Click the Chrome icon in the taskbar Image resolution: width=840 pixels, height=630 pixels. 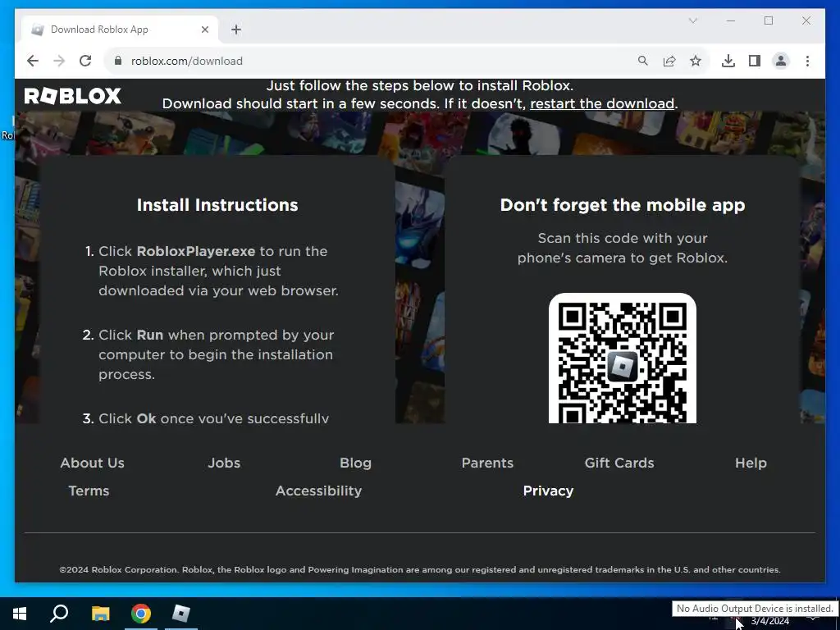[x=141, y=614]
